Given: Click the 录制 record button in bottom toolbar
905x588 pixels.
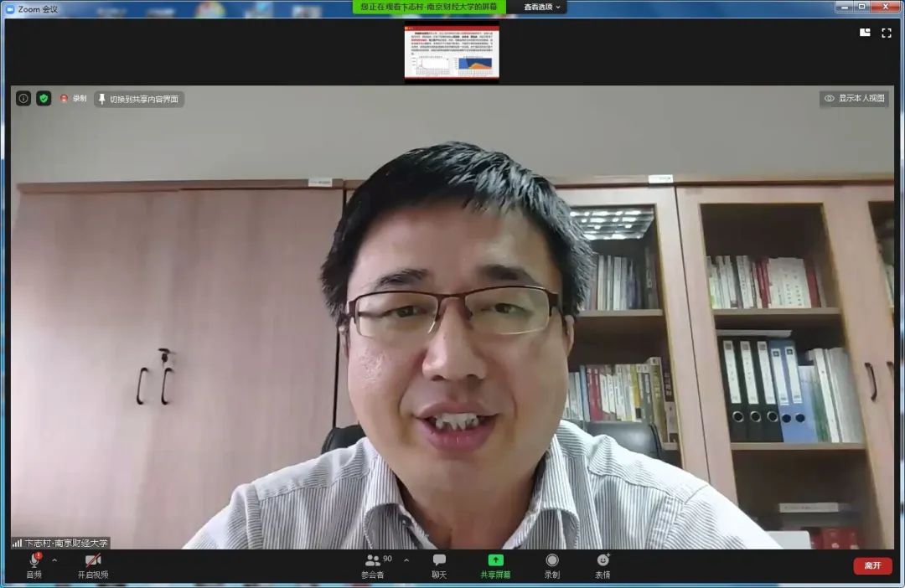Looking at the screenshot, I should 551,565.
